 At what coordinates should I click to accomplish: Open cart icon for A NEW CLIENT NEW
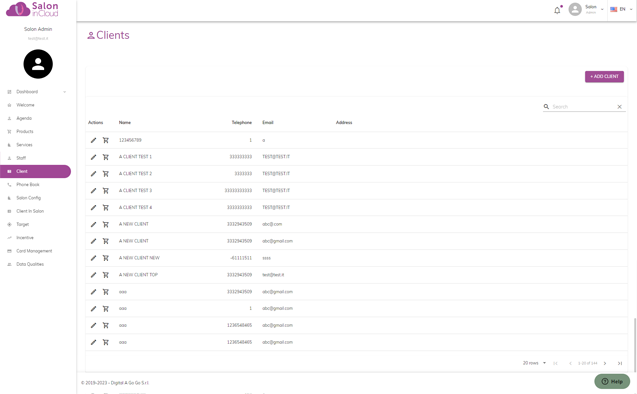[x=106, y=258]
